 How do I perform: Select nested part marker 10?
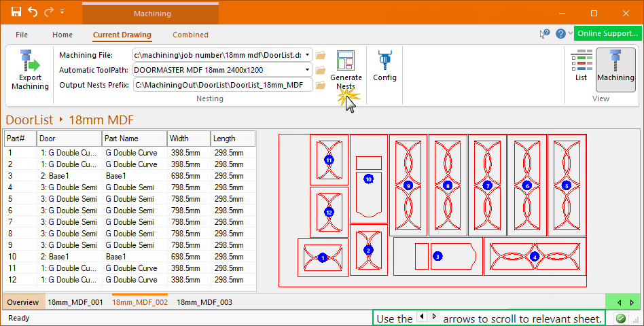(368, 179)
